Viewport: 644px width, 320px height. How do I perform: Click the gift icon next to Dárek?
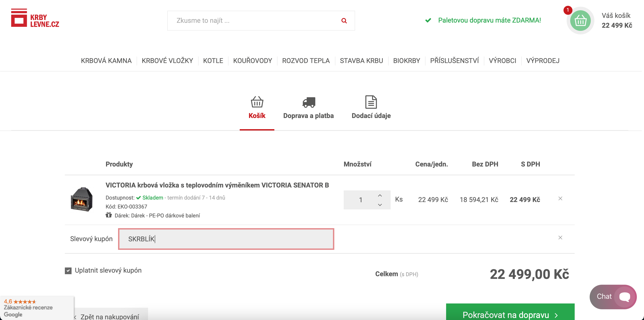point(108,215)
